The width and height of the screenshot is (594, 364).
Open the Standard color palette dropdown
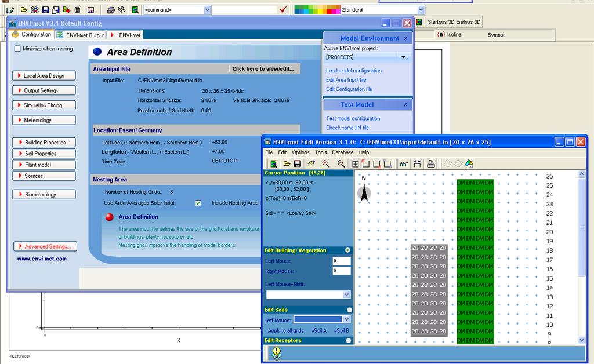tap(421, 10)
